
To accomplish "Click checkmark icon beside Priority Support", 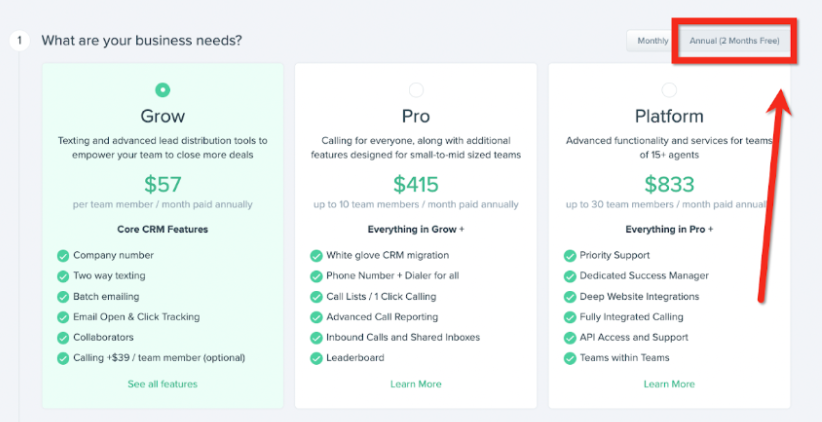I will (569, 255).
